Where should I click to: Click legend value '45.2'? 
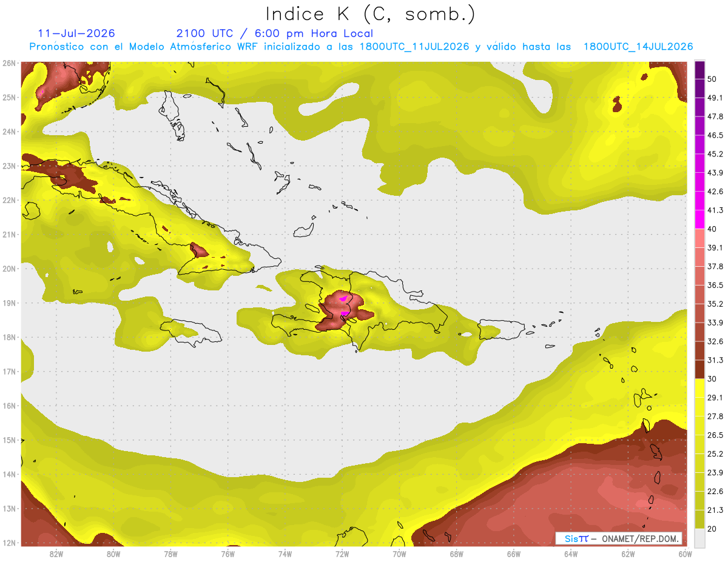coord(715,154)
